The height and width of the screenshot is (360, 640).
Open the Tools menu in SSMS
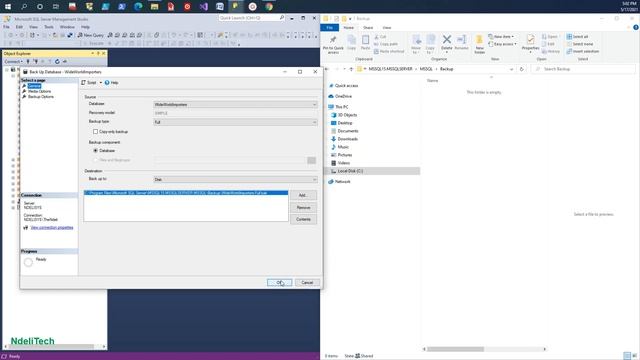click(x=49, y=27)
